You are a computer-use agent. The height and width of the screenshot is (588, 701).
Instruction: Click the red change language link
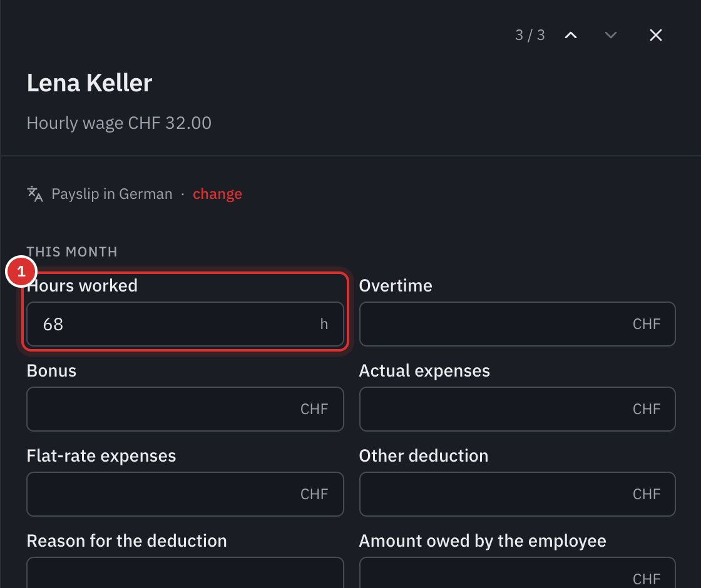[x=217, y=194]
